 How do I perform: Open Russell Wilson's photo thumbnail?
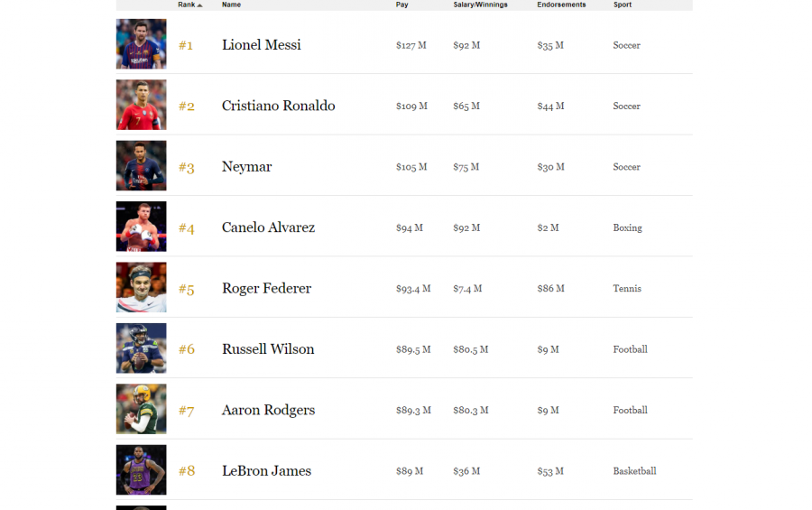[142, 348]
